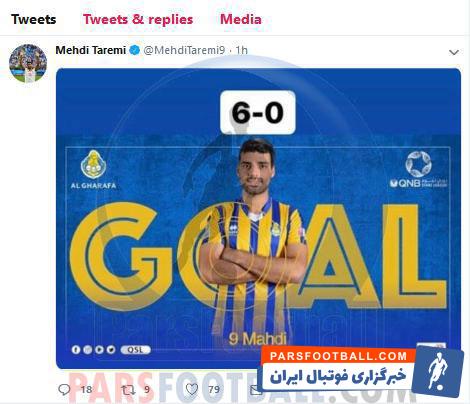Image resolution: width=470 pixels, height=404 pixels.
Task: Click the Mehdi Taremi display name
Action: coord(90,50)
